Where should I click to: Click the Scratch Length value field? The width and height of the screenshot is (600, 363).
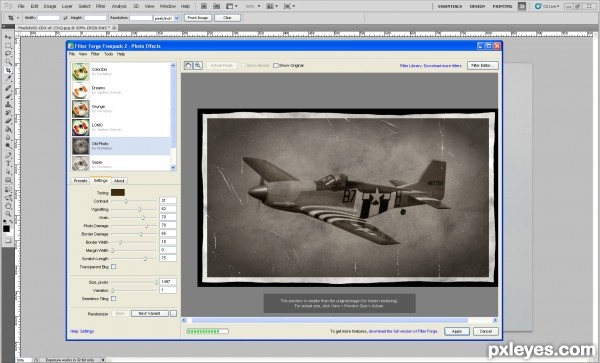coord(168,259)
